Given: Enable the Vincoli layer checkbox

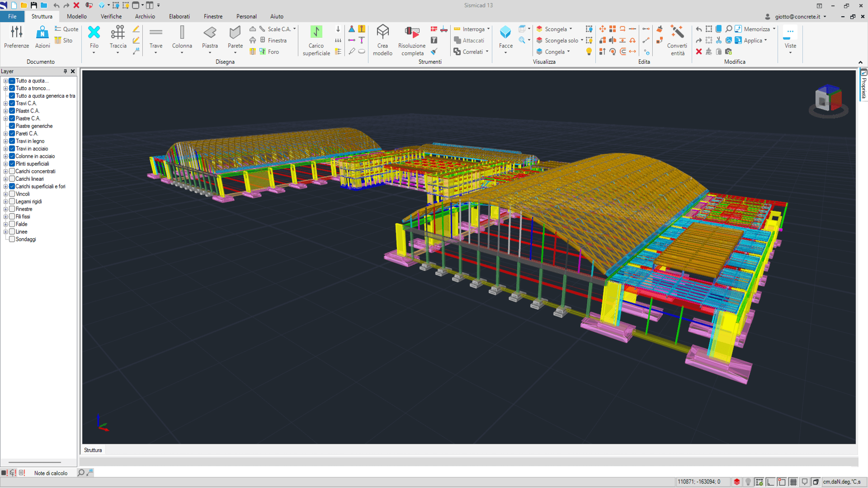Looking at the screenshot, I should [x=12, y=194].
